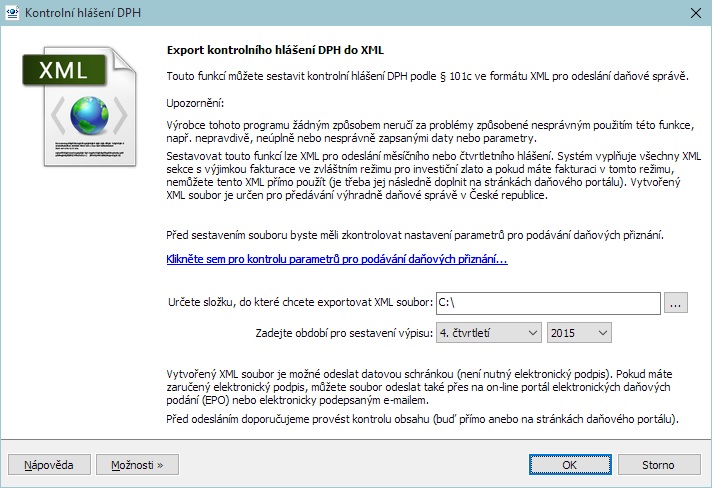Click the export folder path field
Viewport: 712px width, 488px height.
[x=548, y=303]
